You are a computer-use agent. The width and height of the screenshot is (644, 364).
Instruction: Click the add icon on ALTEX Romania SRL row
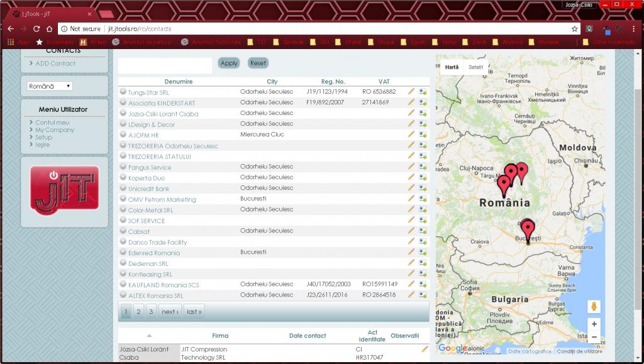(423, 295)
